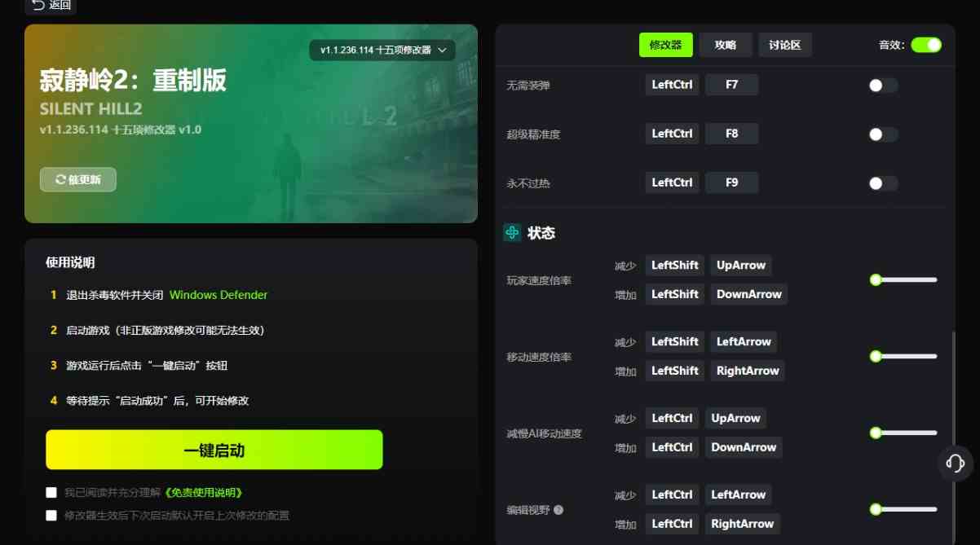Check the 修改器生效后下次启动默认开启 checkbox

point(51,516)
